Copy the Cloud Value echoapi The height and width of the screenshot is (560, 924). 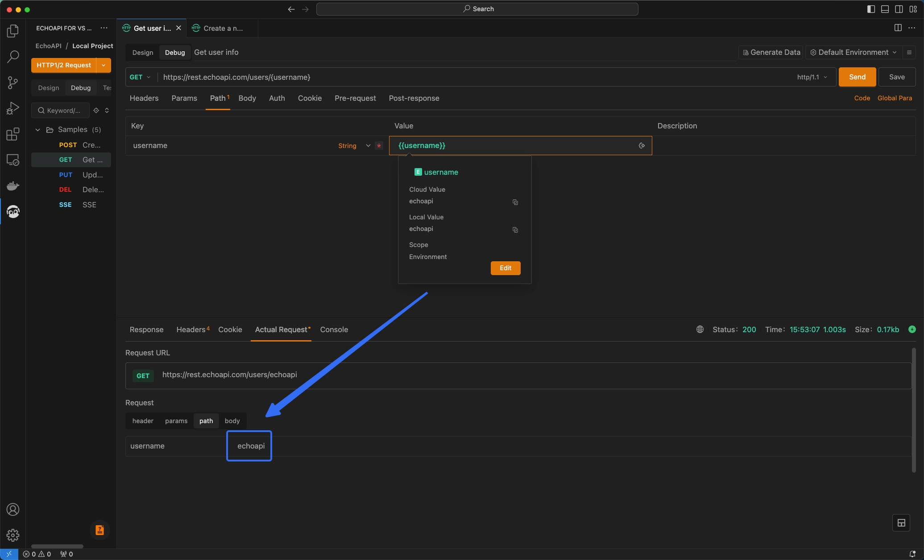(515, 202)
